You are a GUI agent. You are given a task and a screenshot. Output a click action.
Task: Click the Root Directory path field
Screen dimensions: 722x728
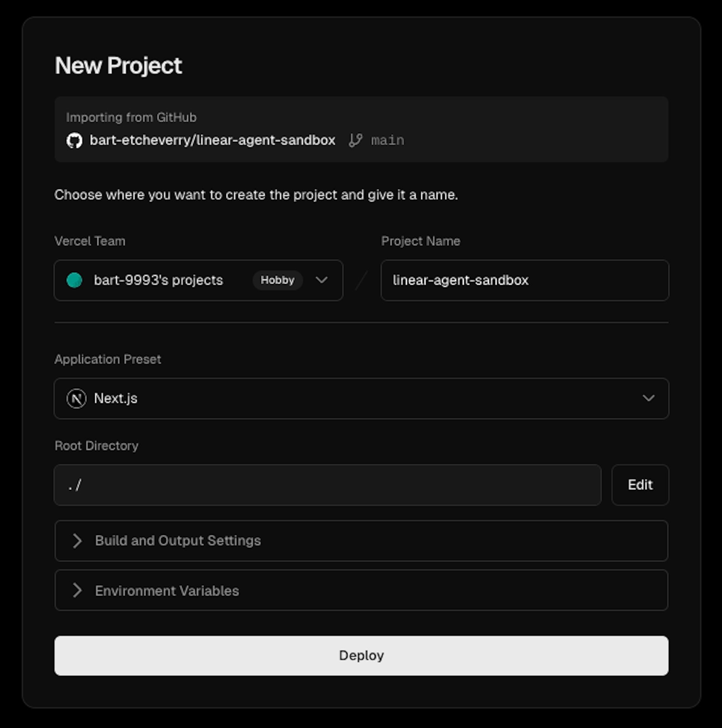click(x=327, y=485)
